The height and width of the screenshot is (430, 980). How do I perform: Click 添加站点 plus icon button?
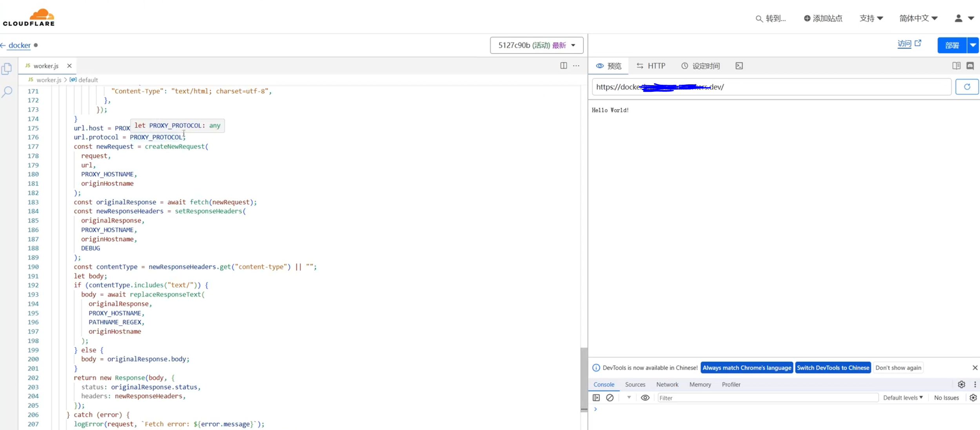[x=823, y=18]
